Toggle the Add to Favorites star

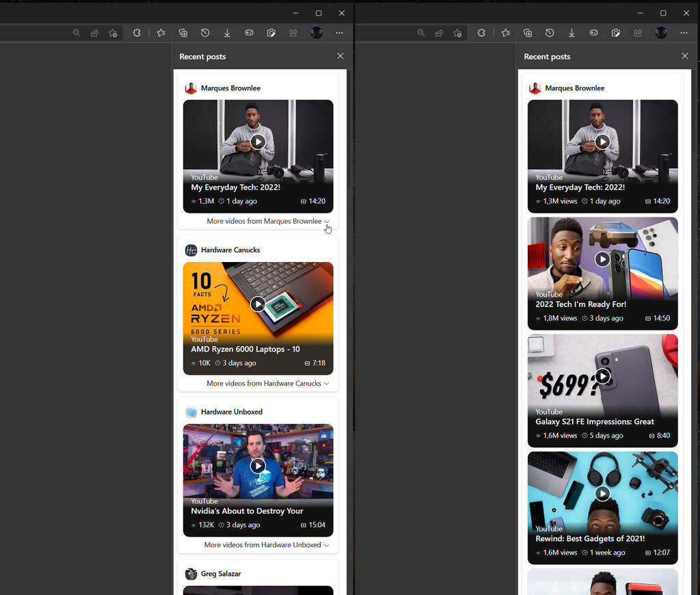113,32
